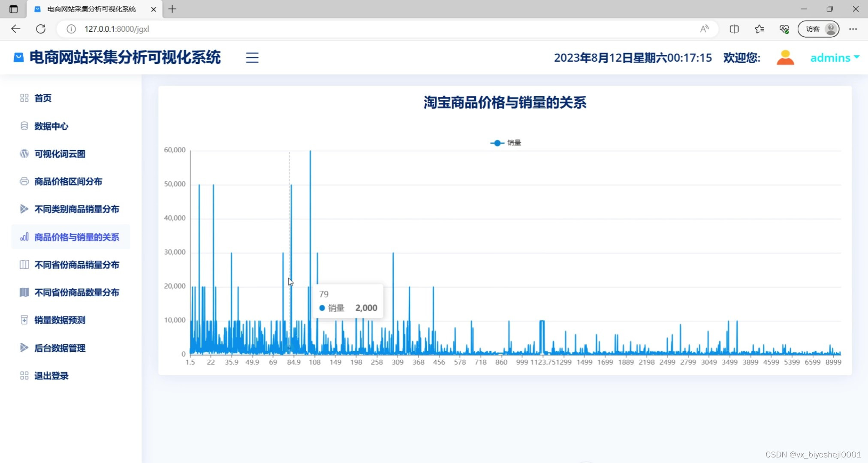
Task: Click the database icon for 数据中心
Action: click(24, 126)
